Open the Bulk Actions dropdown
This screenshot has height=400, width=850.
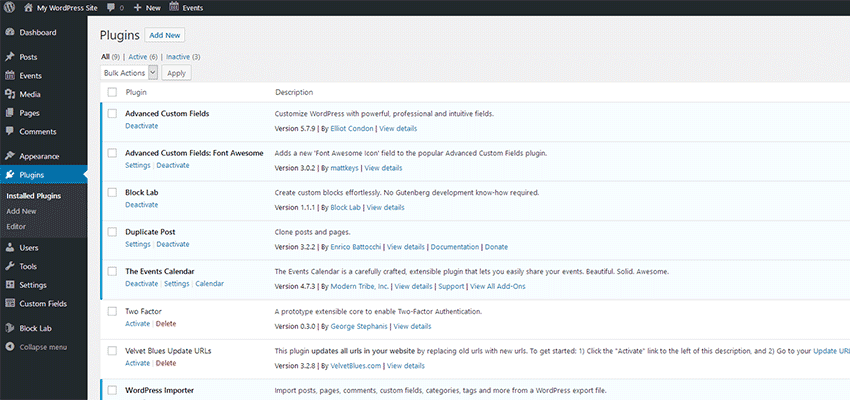pyautogui.click(x=130, y=73)
